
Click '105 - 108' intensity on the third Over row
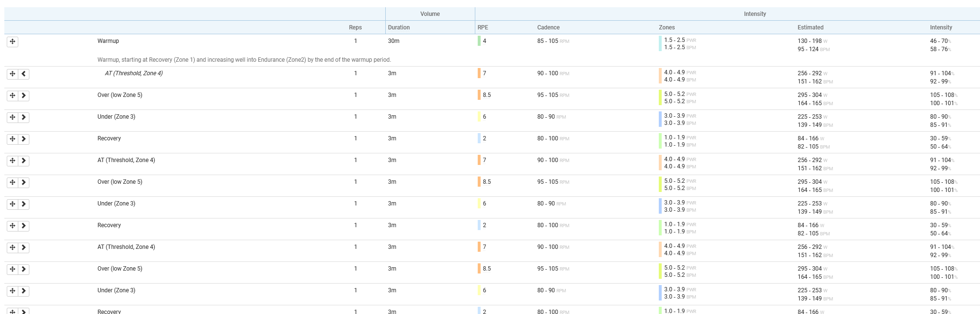click(x=942, y=269)
